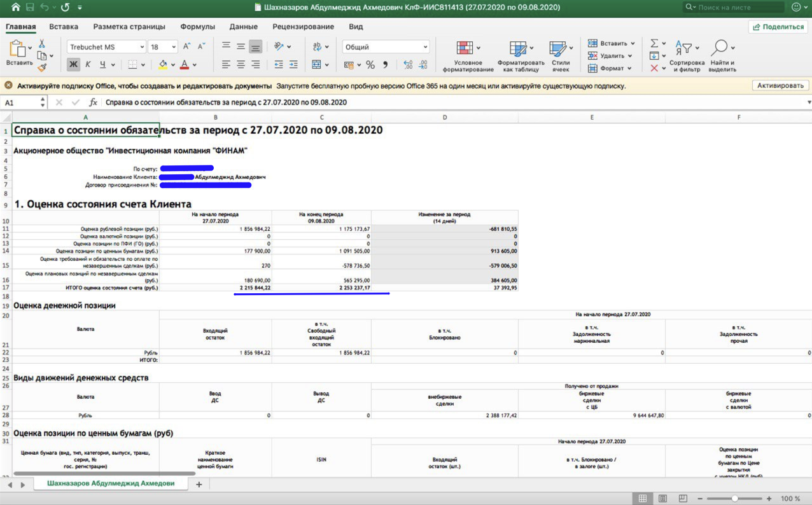Toggle italic (К) formatting
The image size is (812, 505).
[x=88, y=64]
